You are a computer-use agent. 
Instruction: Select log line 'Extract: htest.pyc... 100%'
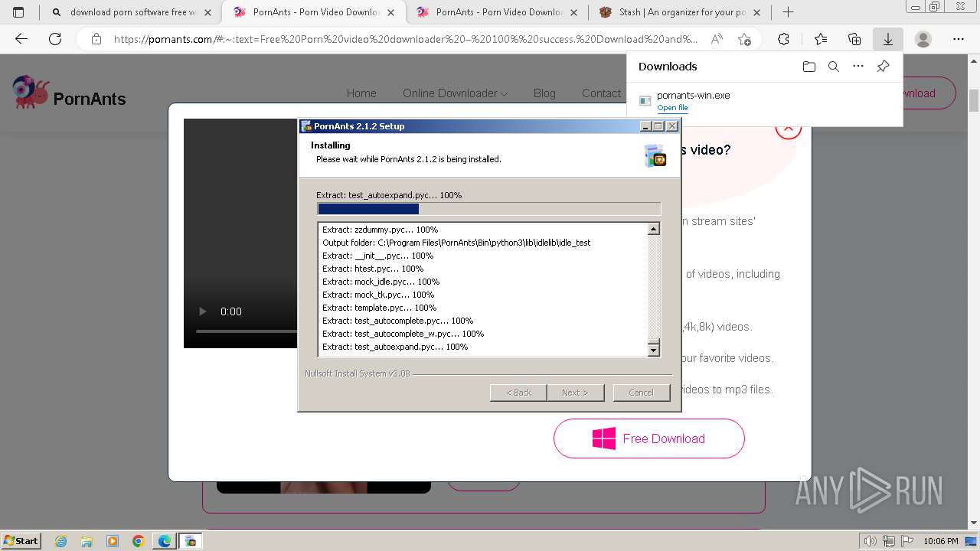click(x=373, y=269)
